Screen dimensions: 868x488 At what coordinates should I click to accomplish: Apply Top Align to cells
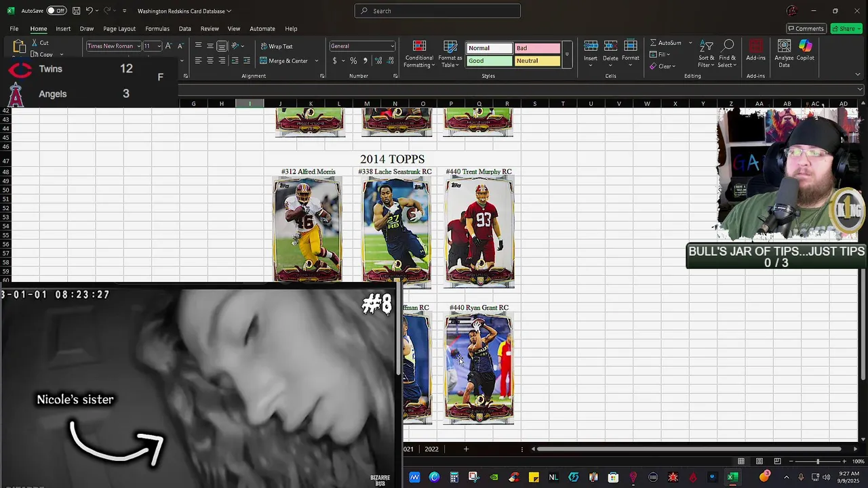[198, 46]
